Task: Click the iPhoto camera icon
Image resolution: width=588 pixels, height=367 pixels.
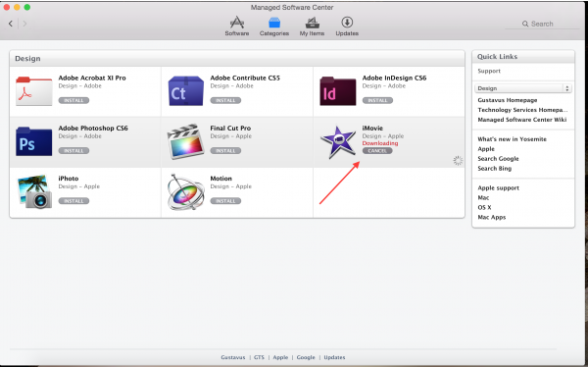Action: (33, 191)
